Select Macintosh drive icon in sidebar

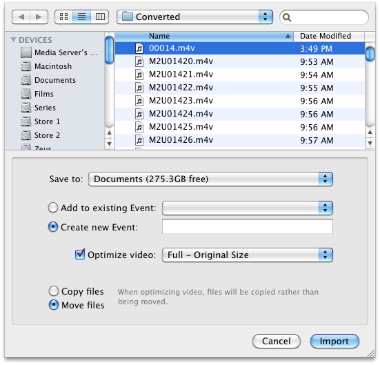tap(26, 66)
